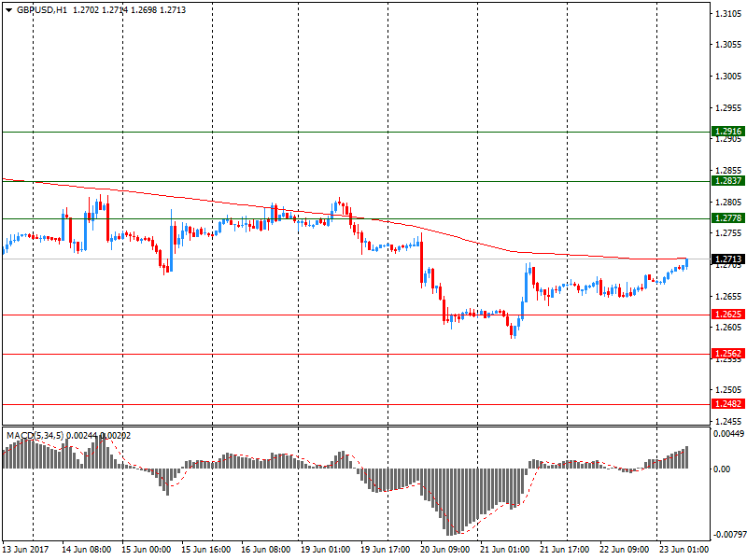Click the current price 1.2713 label
Viewport: 747px width, 560px height.
coord(728,259)
